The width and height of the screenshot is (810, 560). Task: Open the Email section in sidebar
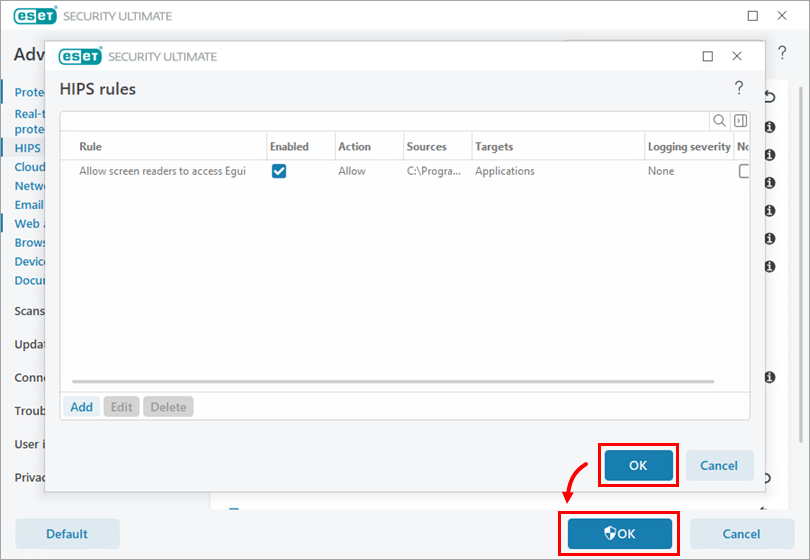pos(29,205)
